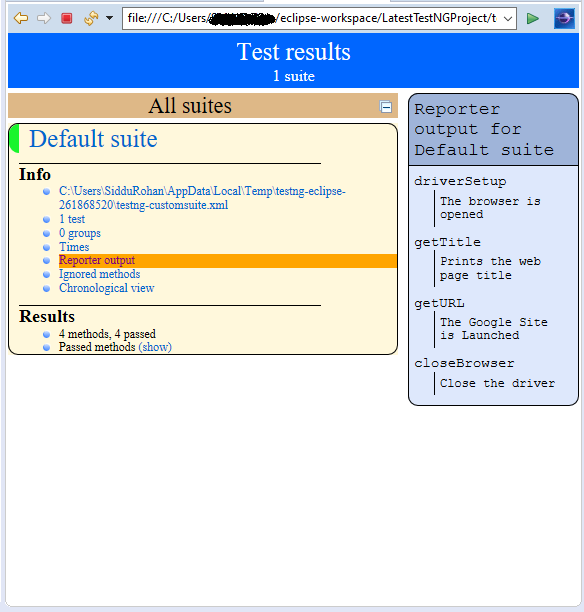Open the Default suite heading link
This screenshot has width=584, height=612.
(93, 139)
